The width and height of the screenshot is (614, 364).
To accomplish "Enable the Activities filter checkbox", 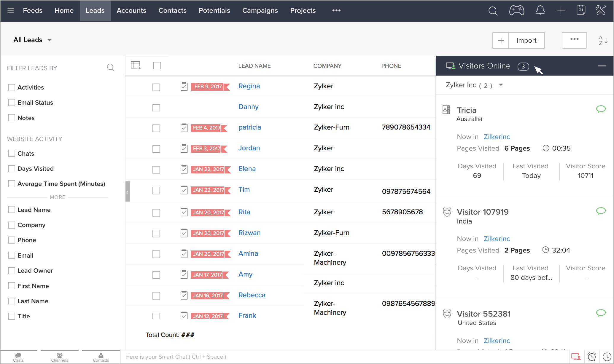I will [12, 87].
